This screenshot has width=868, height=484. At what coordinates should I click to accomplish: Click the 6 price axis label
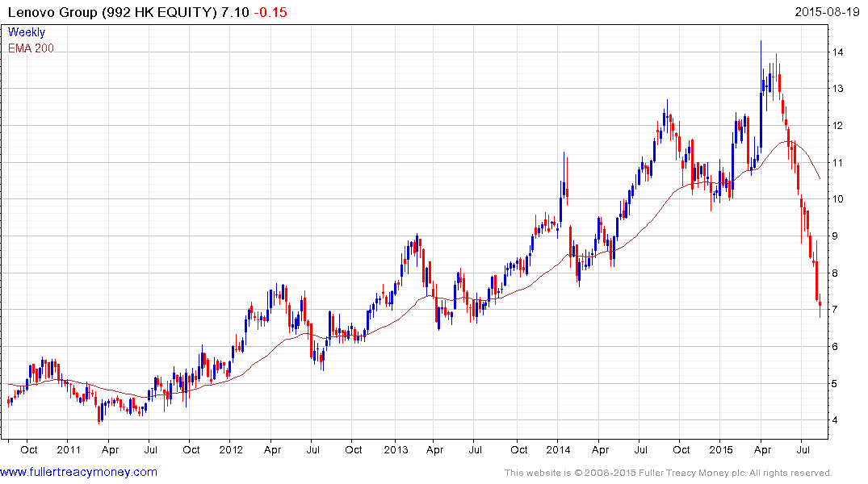click(835, 347)
